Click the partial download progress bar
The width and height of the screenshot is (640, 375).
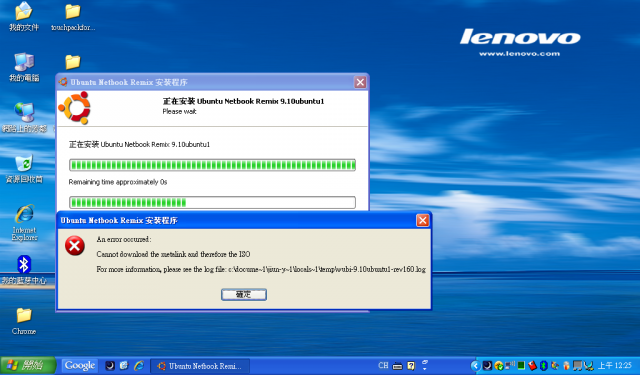212,202
